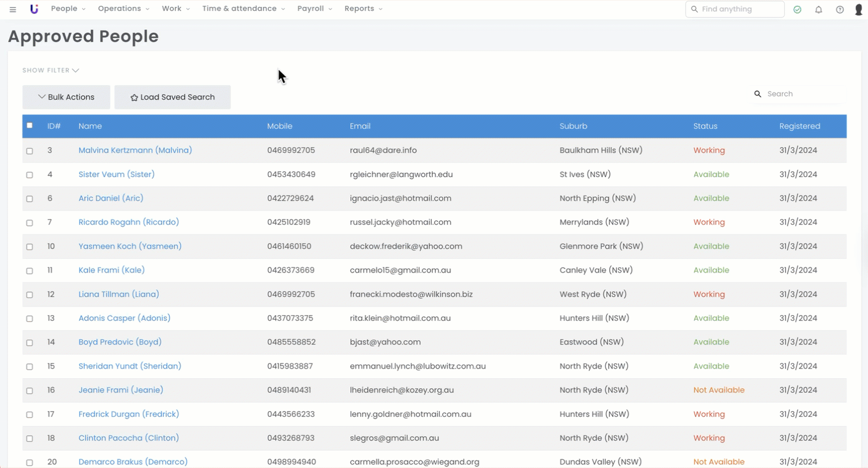Screen dimensions: 868x468
Task: Open the Bulk Actions dropdown
Action: tap(66, 97)
